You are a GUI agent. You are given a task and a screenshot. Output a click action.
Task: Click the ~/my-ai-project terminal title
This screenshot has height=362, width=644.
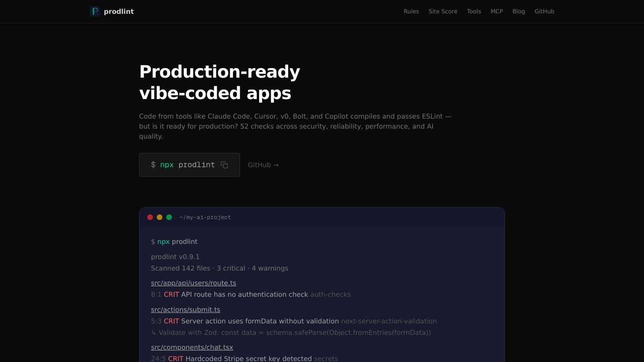tap(205, 217)
